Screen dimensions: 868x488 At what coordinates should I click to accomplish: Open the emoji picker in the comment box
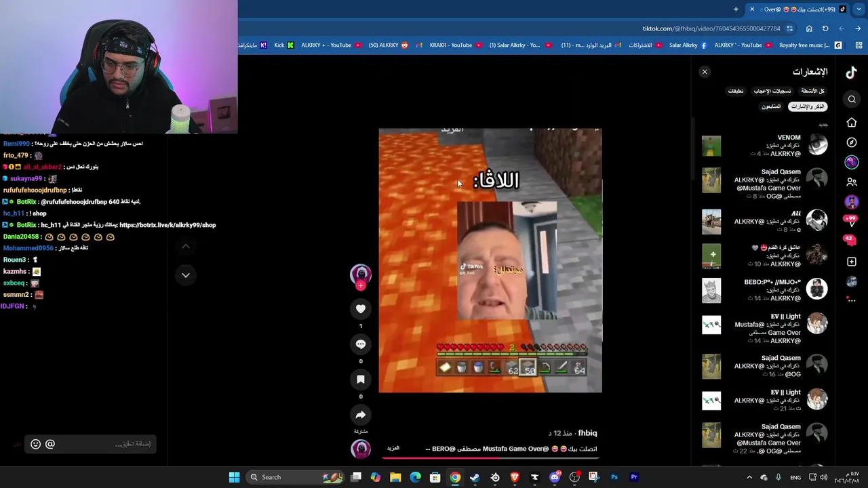[x=36, y=444]
